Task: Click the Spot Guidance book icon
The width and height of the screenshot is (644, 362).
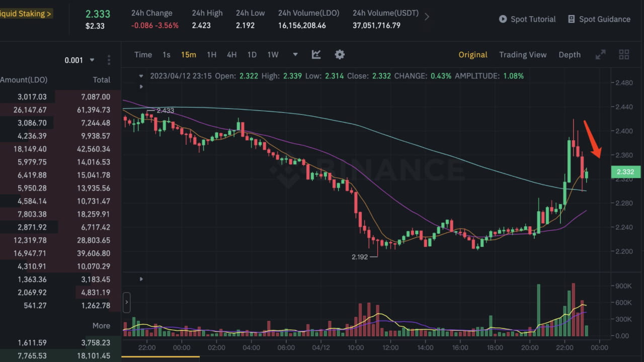Action: (x=571, y=19)
